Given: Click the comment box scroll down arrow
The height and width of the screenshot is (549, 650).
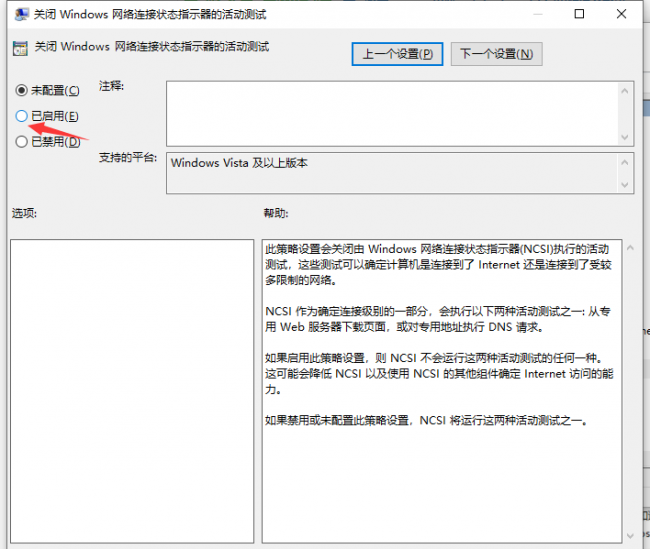Looking at the screenshot, I should pyautogui.click(x=625, y=137).
